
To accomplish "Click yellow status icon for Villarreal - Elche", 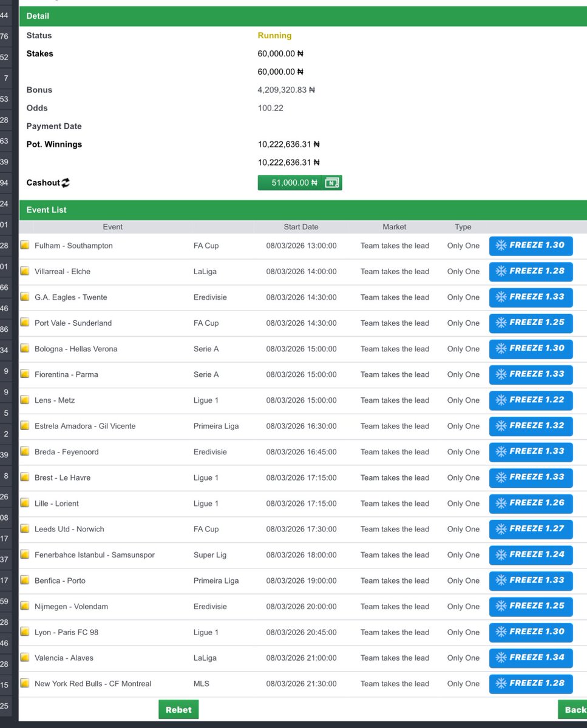I will (25, 271).
